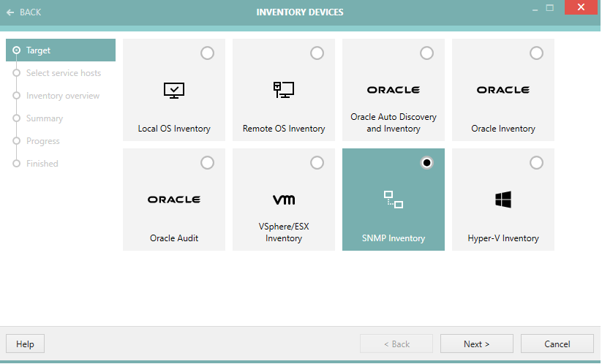Select the Hyper-V Inventory radio button
Image resolution: width=602 pixels, height=364 pixels.
pos(536,162)
